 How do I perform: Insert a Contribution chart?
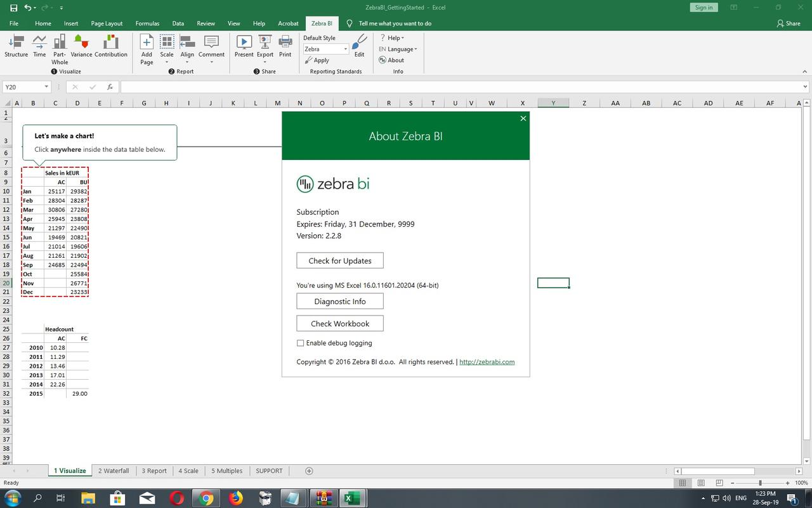(111, 46)
